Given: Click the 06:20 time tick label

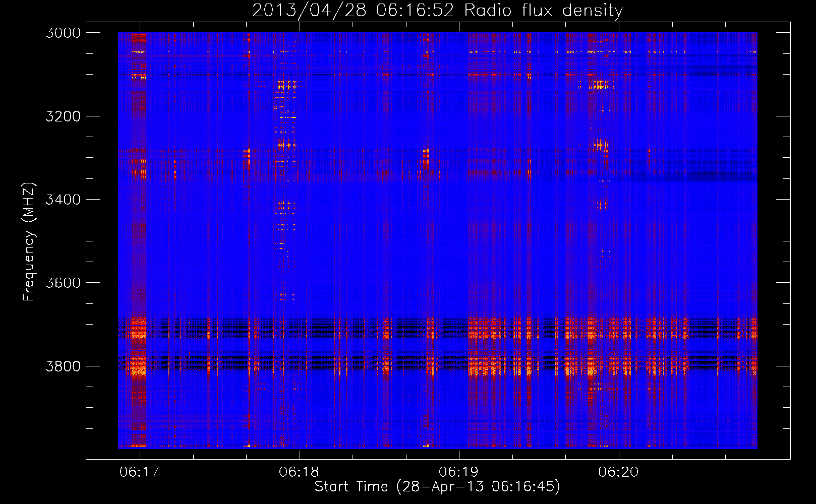Looking at the screenshot, I should [619, 472].
